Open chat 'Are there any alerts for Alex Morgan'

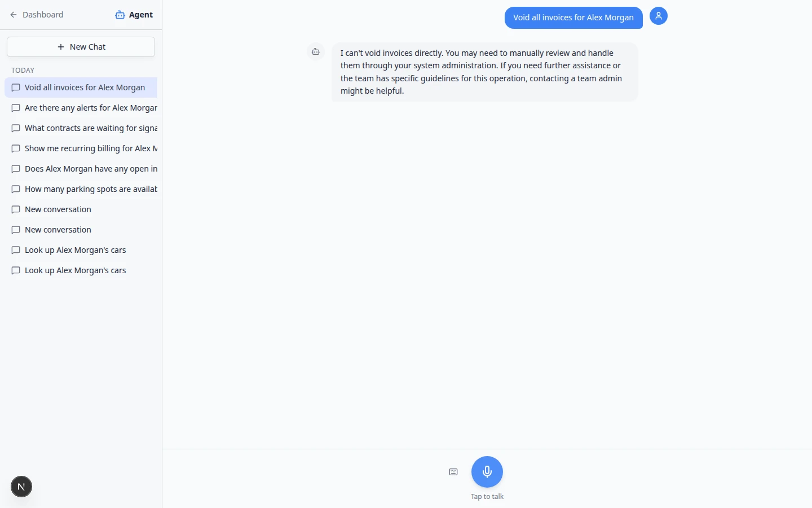pos(81,108)
